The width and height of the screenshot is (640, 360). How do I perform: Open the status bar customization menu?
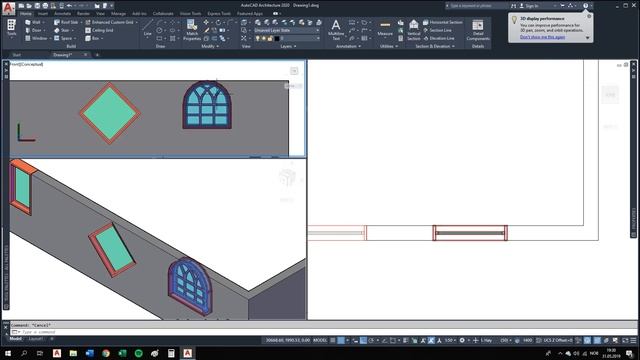(x=633, y=340)
